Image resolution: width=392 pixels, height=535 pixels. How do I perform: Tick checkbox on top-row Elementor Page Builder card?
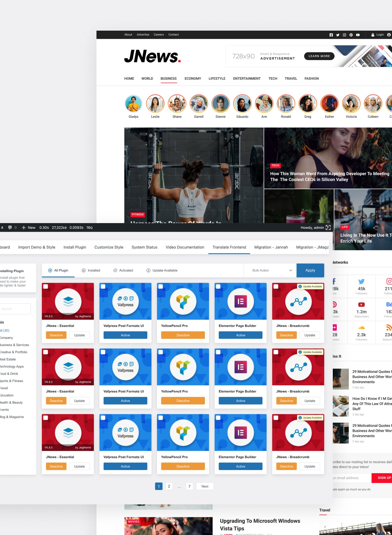[x=218, y=286]
